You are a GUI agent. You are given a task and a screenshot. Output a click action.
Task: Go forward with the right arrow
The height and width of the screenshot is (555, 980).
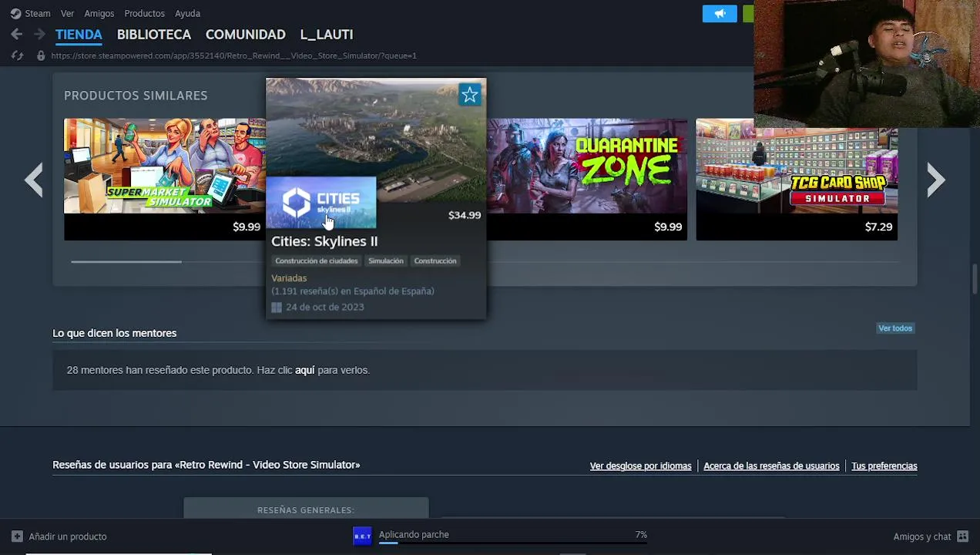tap(39, 34)
